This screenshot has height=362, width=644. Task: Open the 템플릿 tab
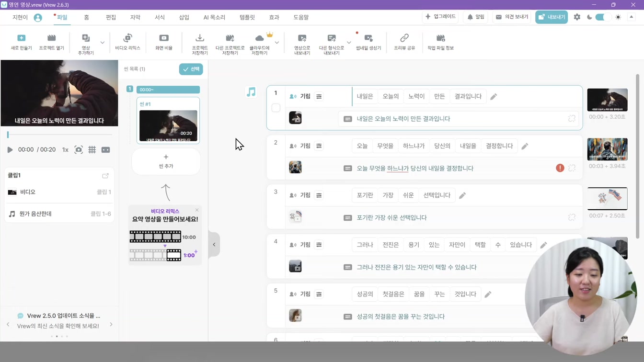point(247,17)
